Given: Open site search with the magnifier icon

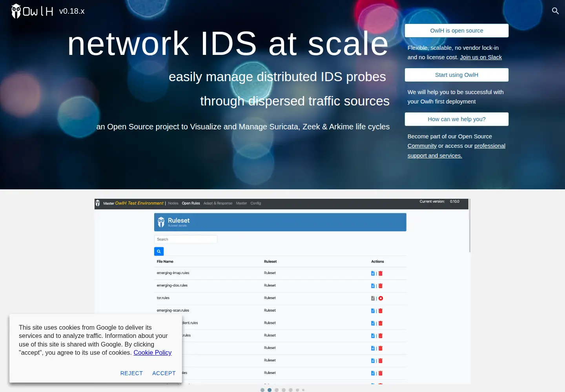Looking at the screenshot, I should pos(555,11).
